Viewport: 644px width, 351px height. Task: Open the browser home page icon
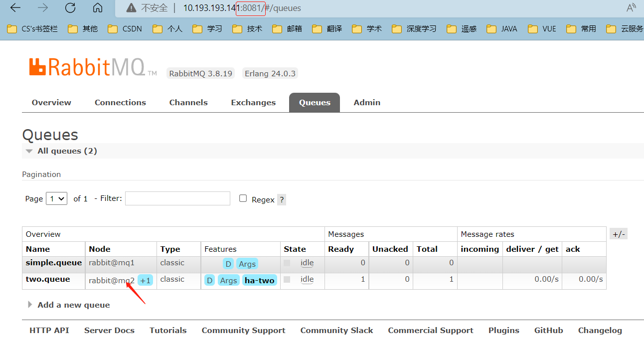click(98, 8)
